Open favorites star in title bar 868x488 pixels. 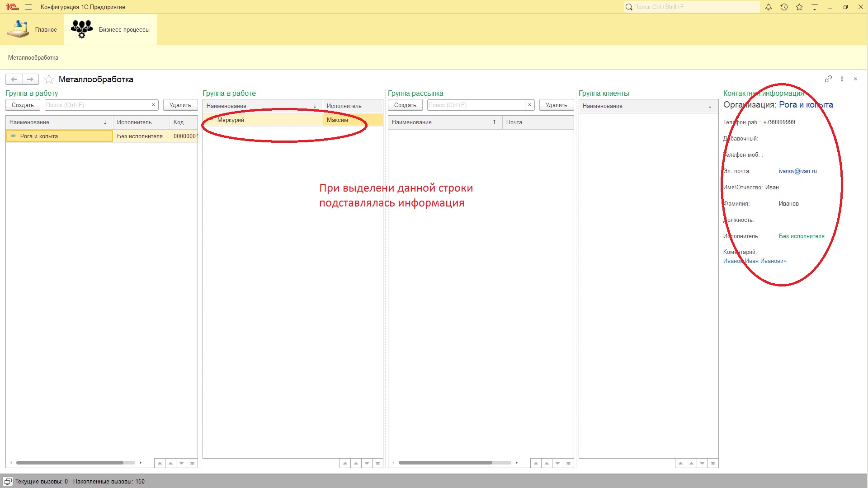tap(799, 7)
